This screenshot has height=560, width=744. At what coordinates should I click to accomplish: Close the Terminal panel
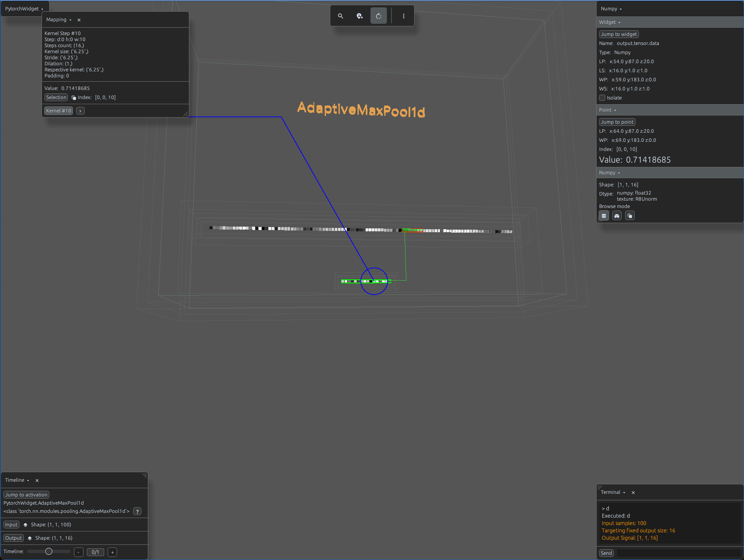pos(633,493)
